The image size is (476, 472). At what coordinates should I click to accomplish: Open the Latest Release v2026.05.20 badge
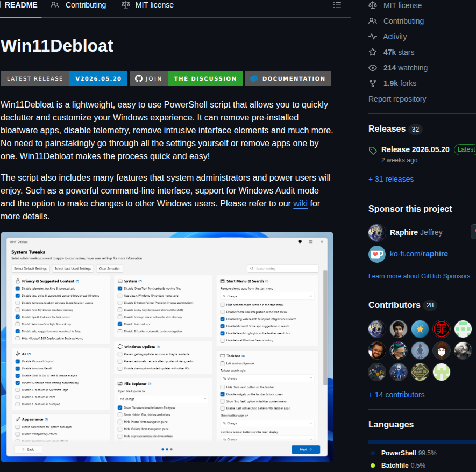click(64, 78)
